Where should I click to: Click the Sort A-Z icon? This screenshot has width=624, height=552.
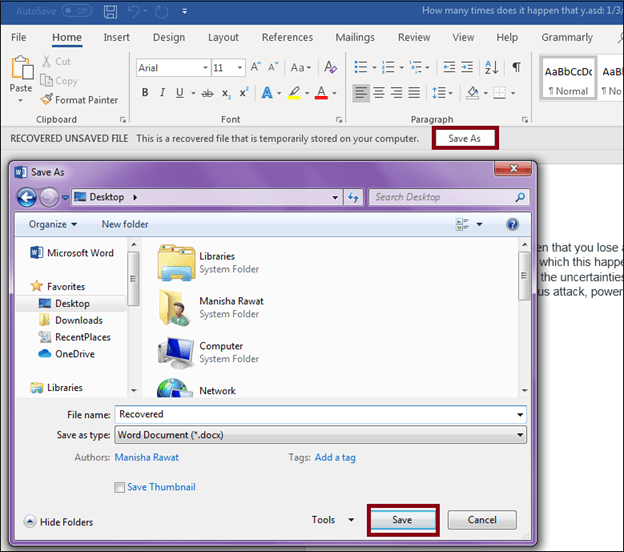pyautogui.click(x=491, y=67)
